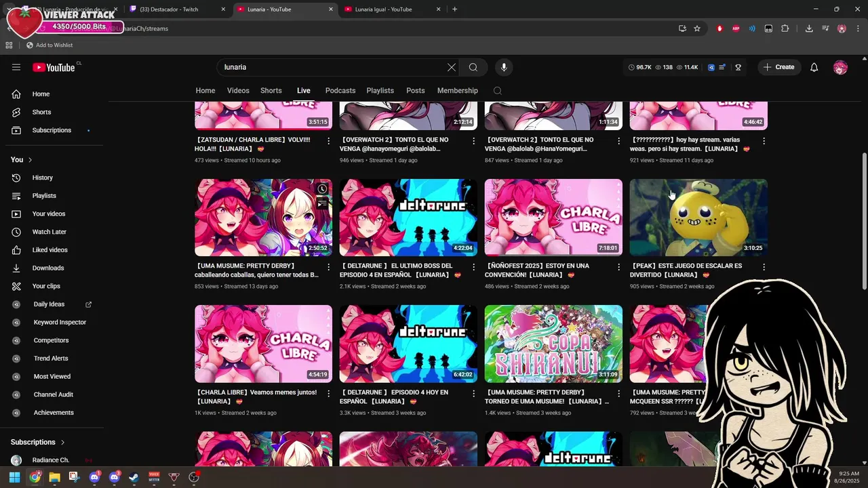Submit search with the magnifier button
The image size is (868, 488).
point(473,67)
